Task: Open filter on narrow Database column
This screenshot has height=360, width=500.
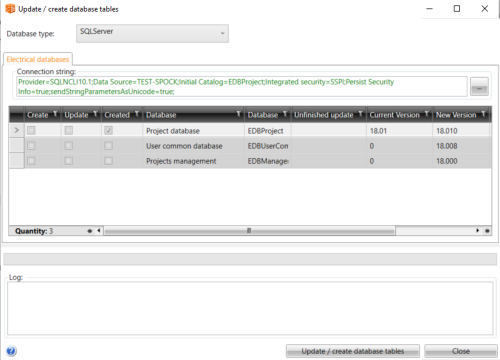Action: tap(285, 114)
